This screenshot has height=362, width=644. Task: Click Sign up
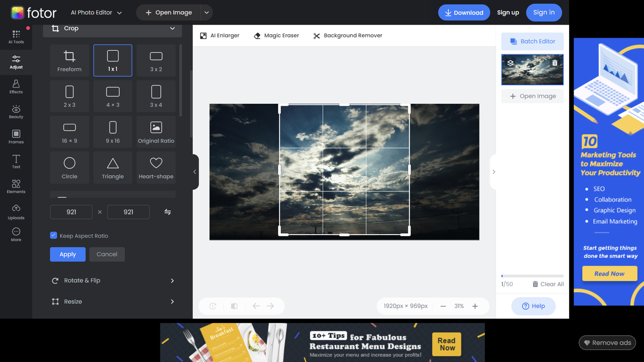(508, 13)
